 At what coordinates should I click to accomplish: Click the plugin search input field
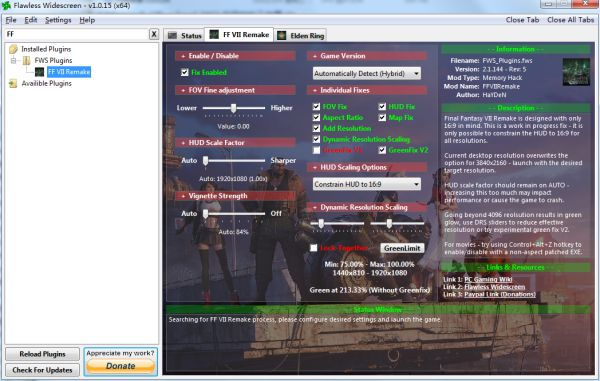coord(77,34)
